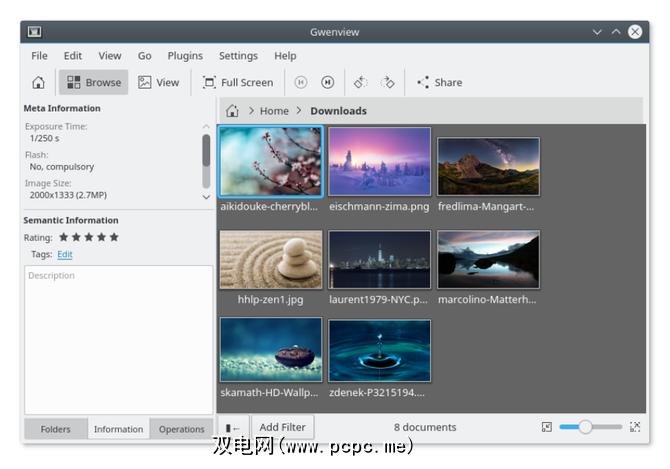Viewport: 670px width, 469px height.
Task: Maximize thumbnail size with right zoom icon
Action: click(635, 427)
